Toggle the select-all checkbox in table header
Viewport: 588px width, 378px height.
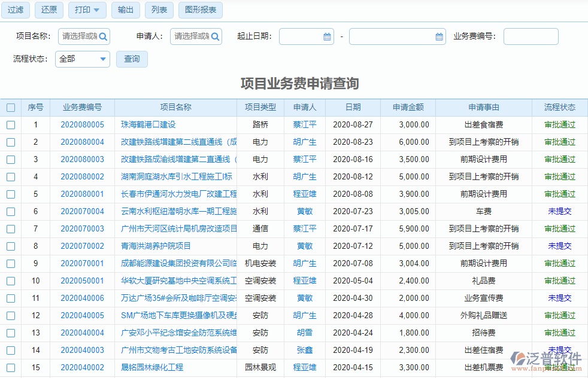point(10,107)
